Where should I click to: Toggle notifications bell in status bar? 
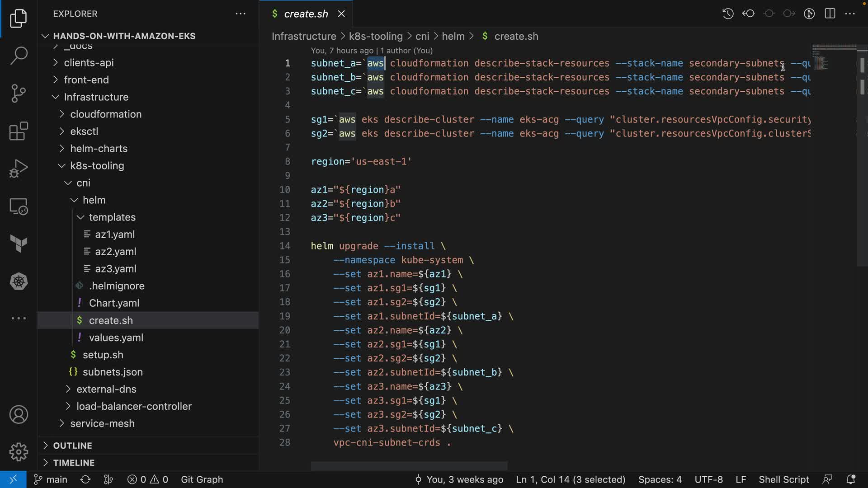click(x=851, y=479)
